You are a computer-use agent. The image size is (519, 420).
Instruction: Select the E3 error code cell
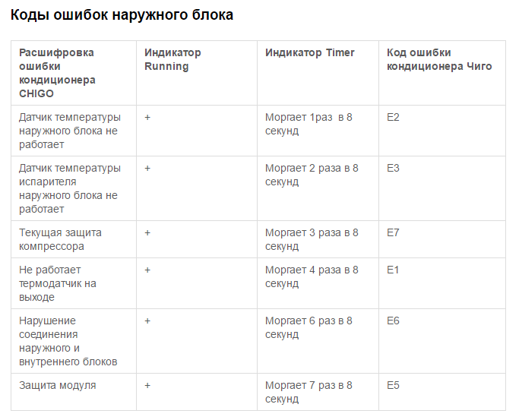click(393, 168)
